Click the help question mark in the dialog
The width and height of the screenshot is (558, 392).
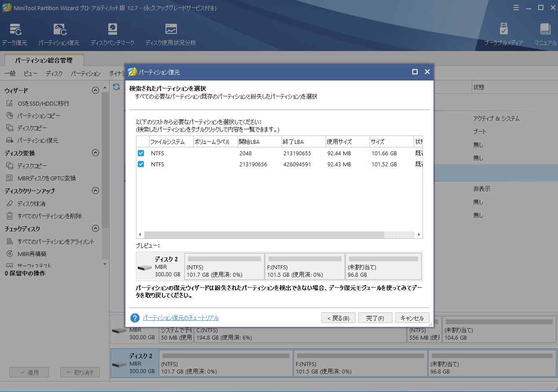coord(134,318)
